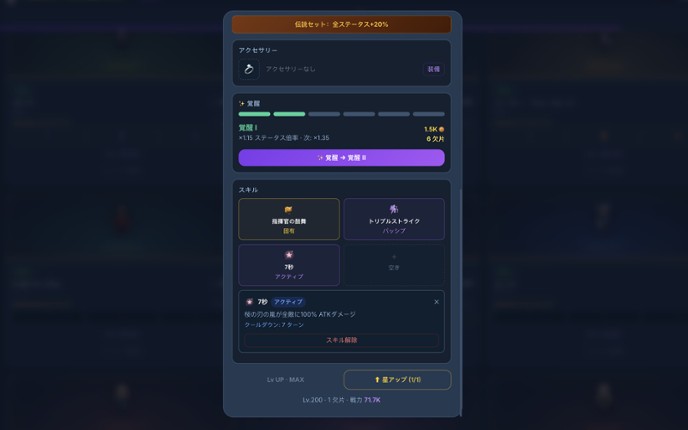Select the トリプルストライク passive skill icon
The height and width of the screenshot is (430, 688).
pyautogui.click(x=394, y=209)
